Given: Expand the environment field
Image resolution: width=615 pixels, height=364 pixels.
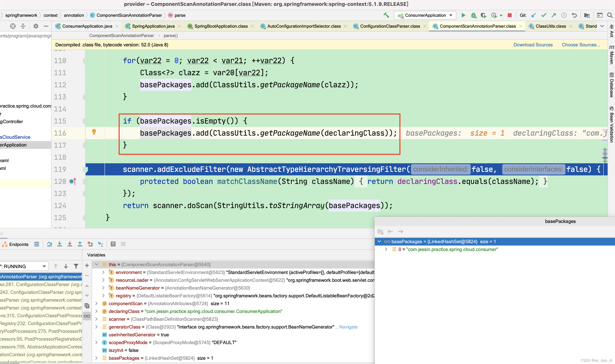Looking at the screenshot, I should pyautogui.click(x=103, y=272).
